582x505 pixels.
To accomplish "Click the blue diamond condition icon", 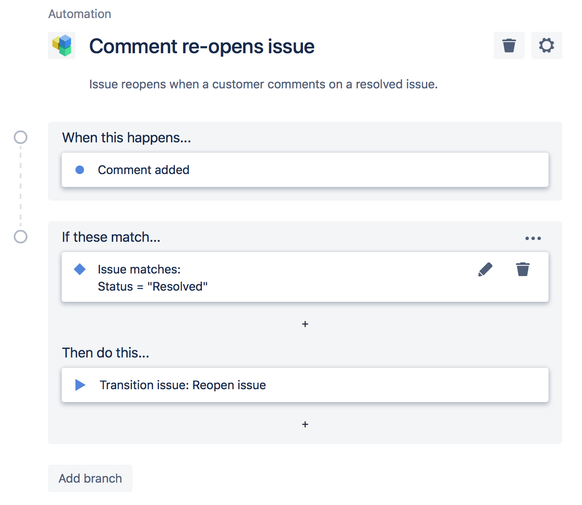I will click(x=79, y=269).
